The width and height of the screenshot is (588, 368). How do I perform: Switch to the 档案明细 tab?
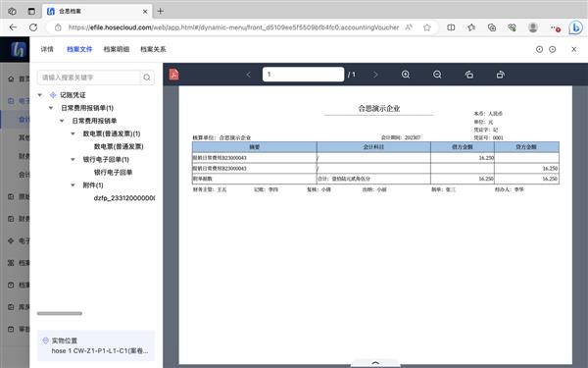click(x=117, y=49)
